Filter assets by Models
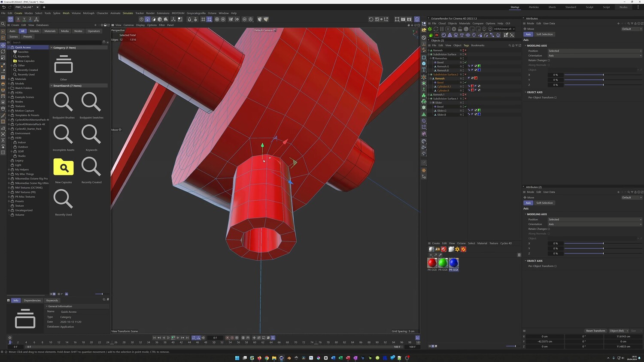Viewport: 644px width, 362px height. pos(34,31)
